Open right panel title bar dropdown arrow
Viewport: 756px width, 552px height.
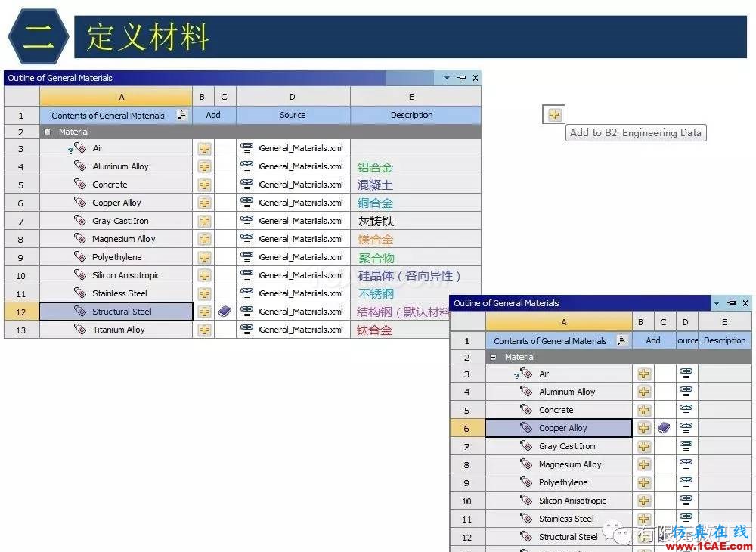point(717,303)
